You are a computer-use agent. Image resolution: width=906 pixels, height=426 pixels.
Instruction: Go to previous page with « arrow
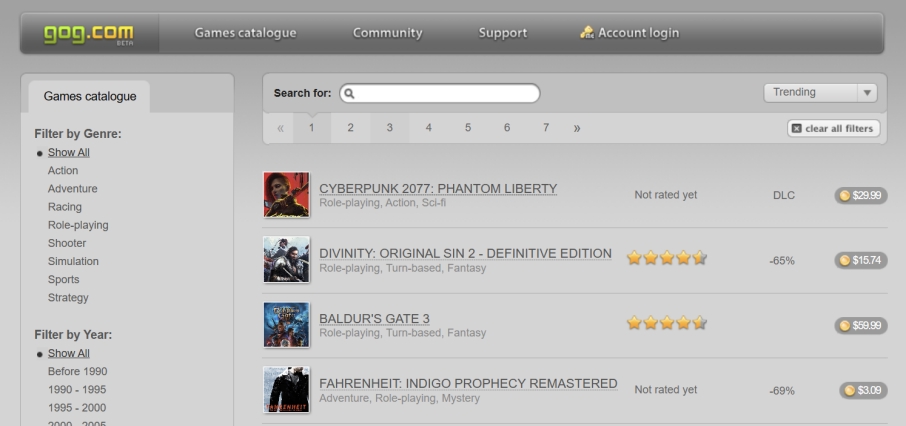point(280,128)
